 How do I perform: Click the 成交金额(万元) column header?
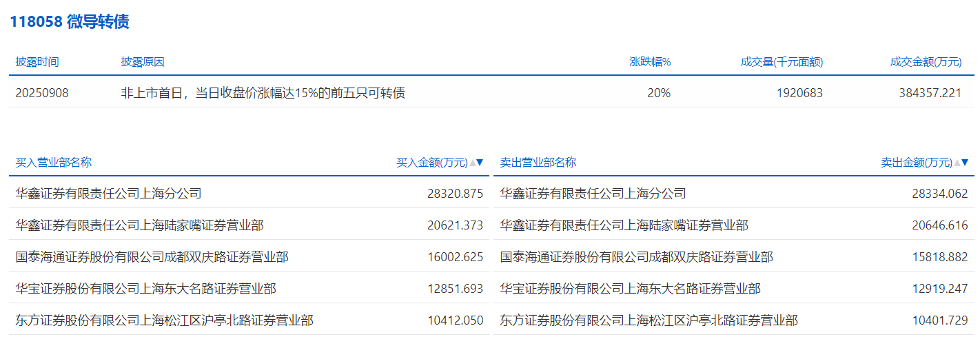(925, 62)
